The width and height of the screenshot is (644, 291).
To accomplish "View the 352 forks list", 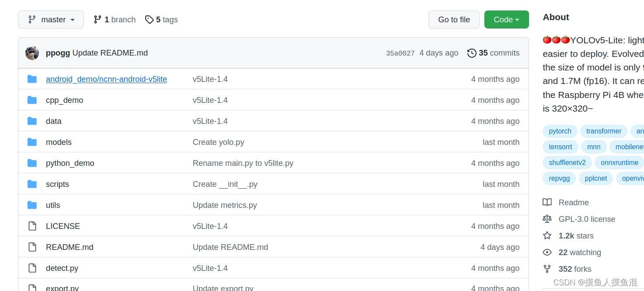I will (575, 269).
